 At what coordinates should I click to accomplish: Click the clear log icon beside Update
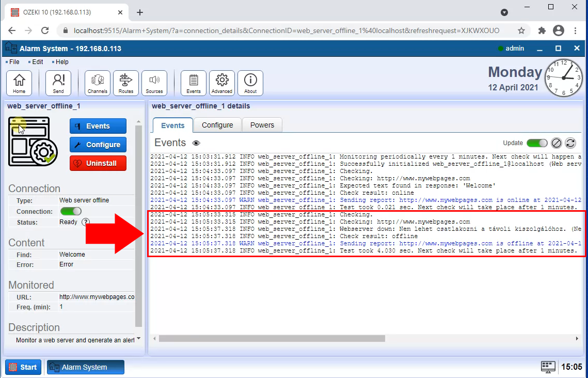[557, 143]
